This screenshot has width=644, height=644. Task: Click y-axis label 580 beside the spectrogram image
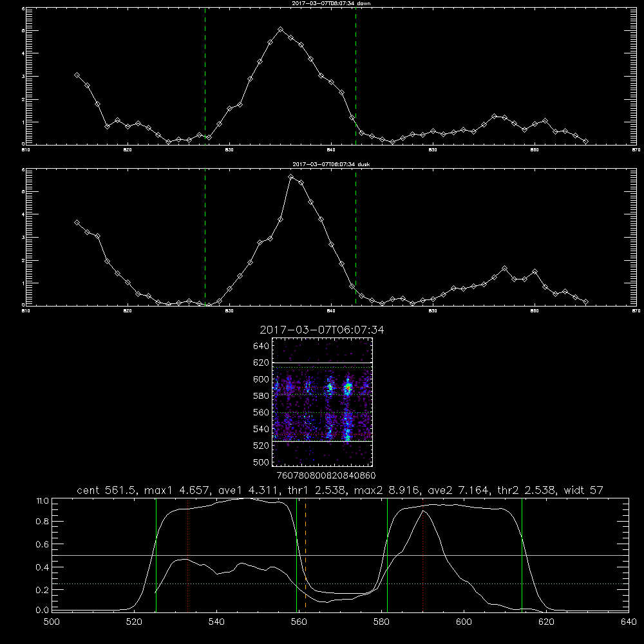[261, 396]
